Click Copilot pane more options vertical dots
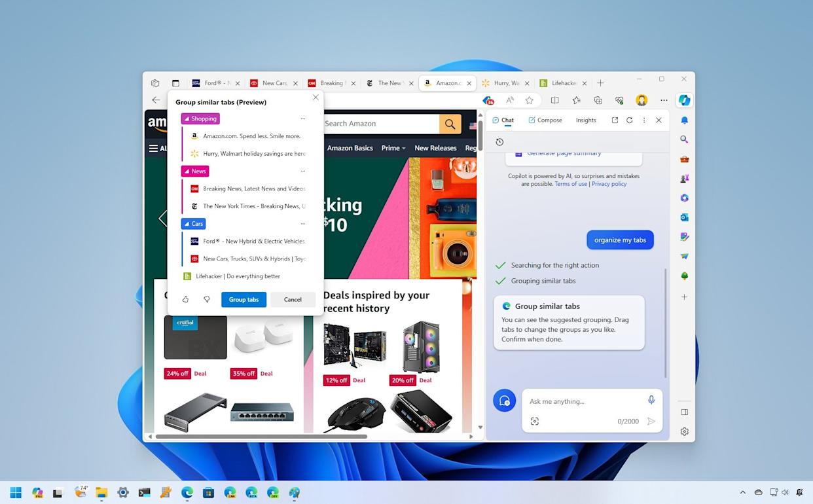The height and width of the screenshot is (504, 813). pos(644,120)
